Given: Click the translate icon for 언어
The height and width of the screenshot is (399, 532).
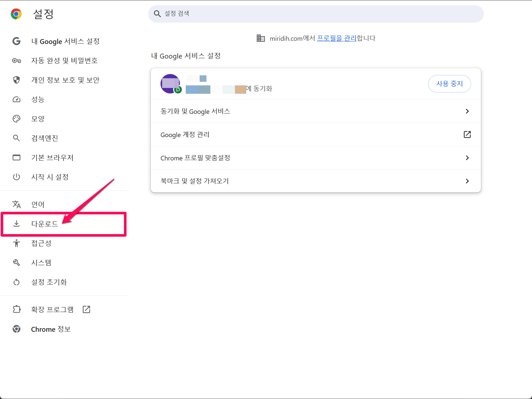Looking at the screenshot, I should [17, 204].
